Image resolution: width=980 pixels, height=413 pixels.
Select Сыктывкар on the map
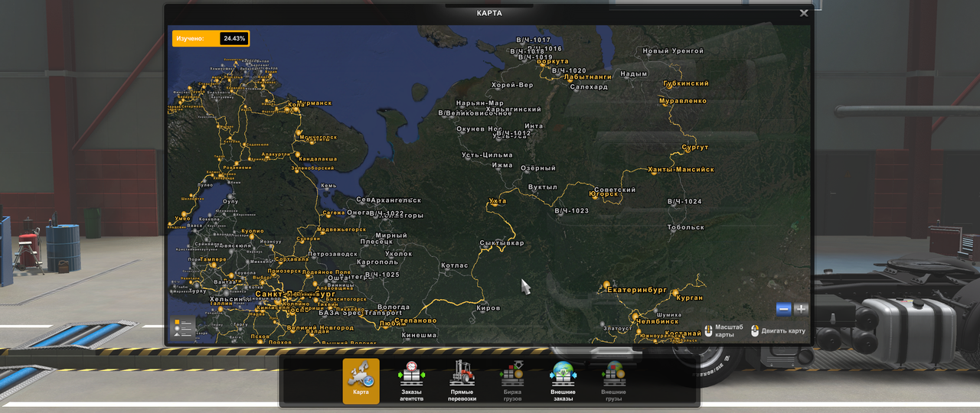click(501, 243)
